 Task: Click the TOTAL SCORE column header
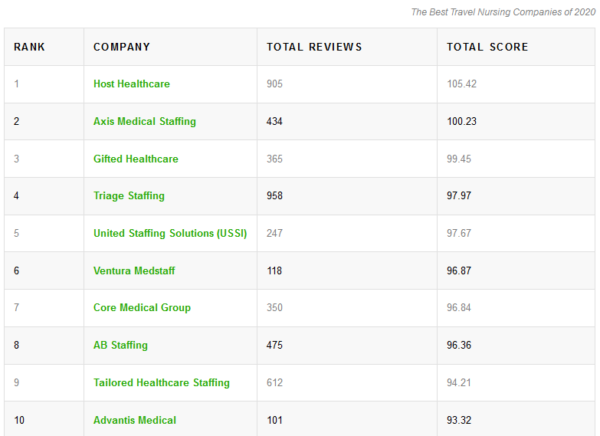[488, 47]
